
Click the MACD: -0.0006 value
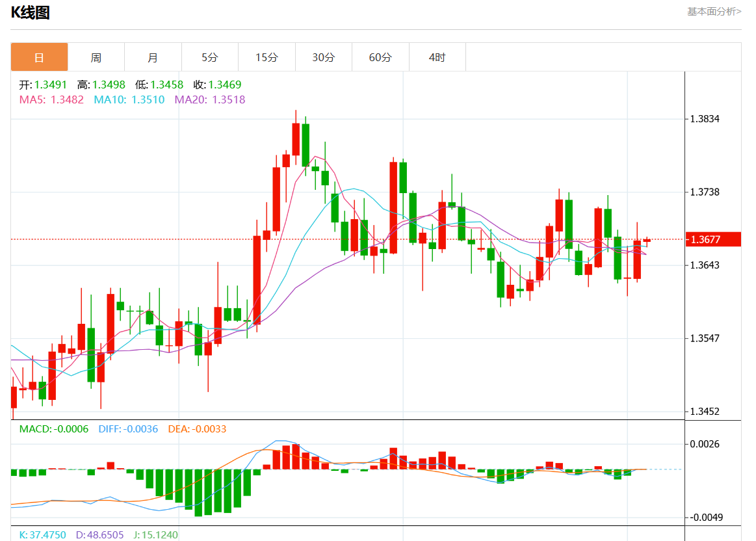(54, 429)
